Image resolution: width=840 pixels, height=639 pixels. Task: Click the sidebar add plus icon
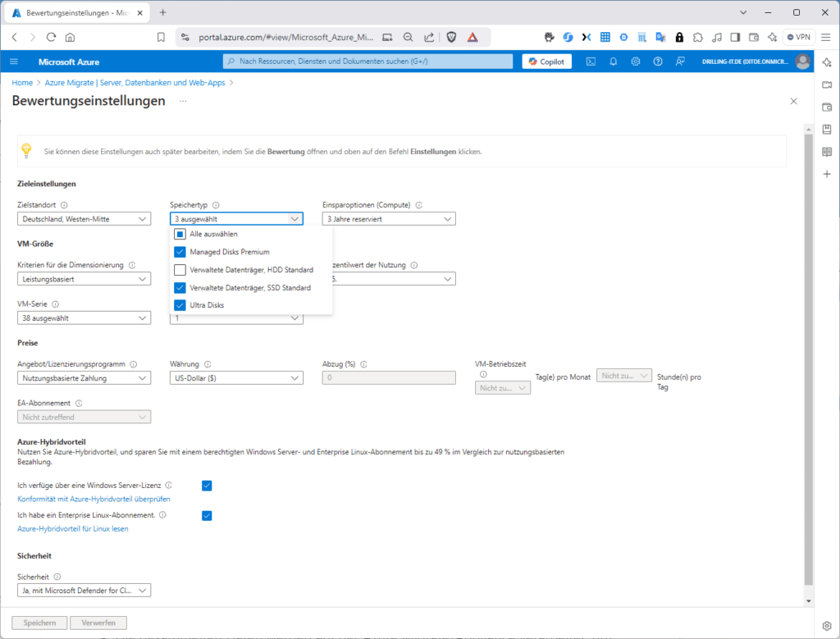(x=827, y=174)
